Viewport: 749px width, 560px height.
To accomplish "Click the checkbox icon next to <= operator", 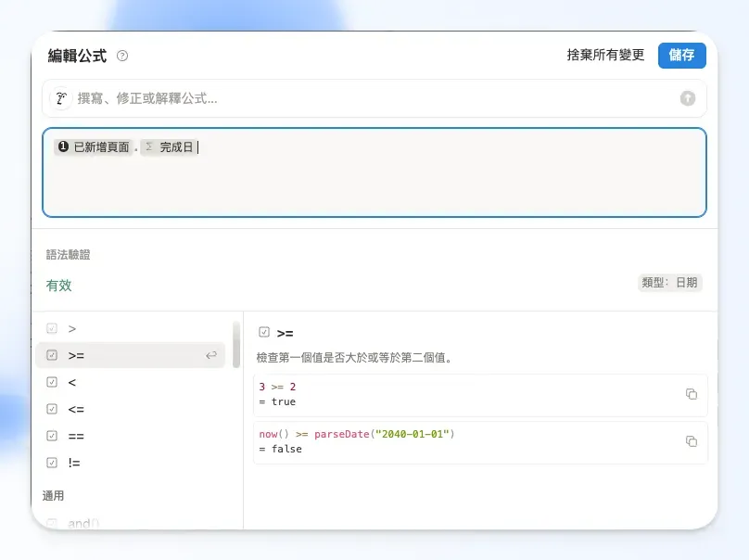I will (x=52, y=409).
